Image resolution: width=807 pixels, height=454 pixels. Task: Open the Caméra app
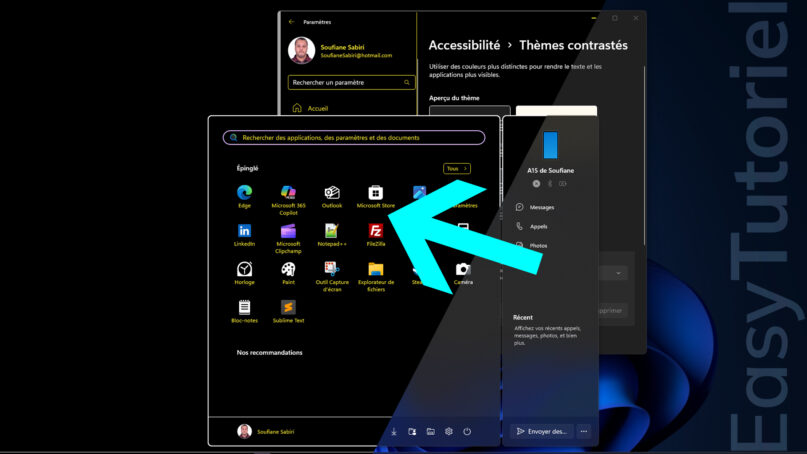(x=463, y=273)
